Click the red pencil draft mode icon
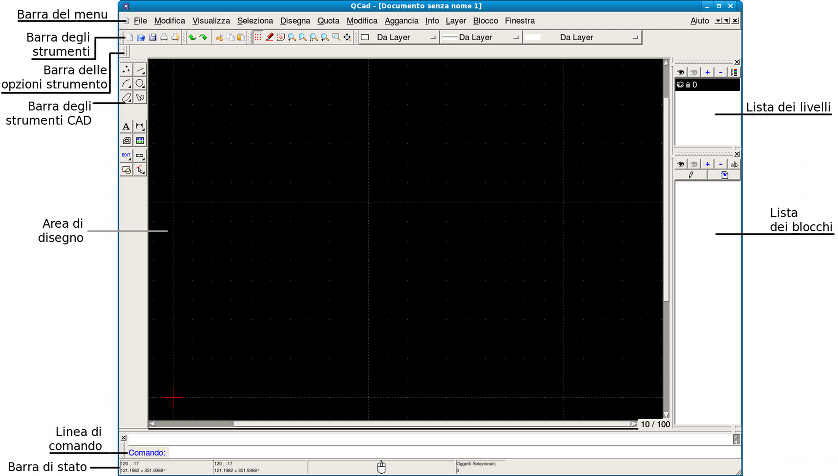The width and height of the screenshot is (838, 476). (269, 37)
